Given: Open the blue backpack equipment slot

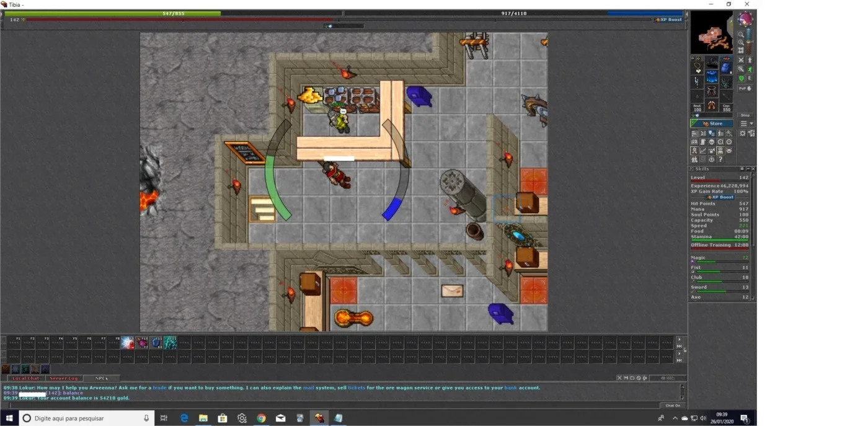Looking at the screenshot, I should pos(725,68).
